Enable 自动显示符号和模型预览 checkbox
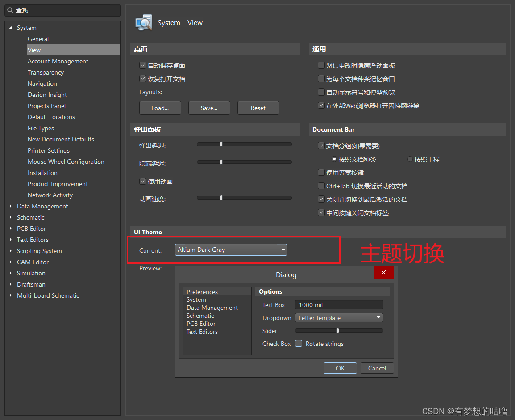515x420 pixels. 321,92
